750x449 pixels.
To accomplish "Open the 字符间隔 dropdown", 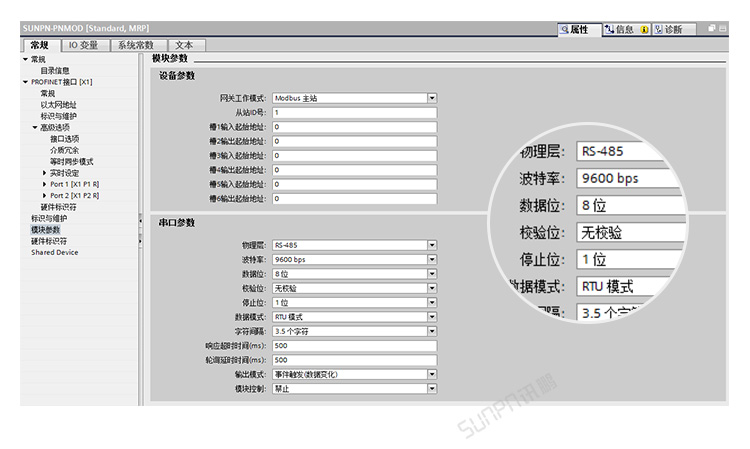I will click(432, 331).
